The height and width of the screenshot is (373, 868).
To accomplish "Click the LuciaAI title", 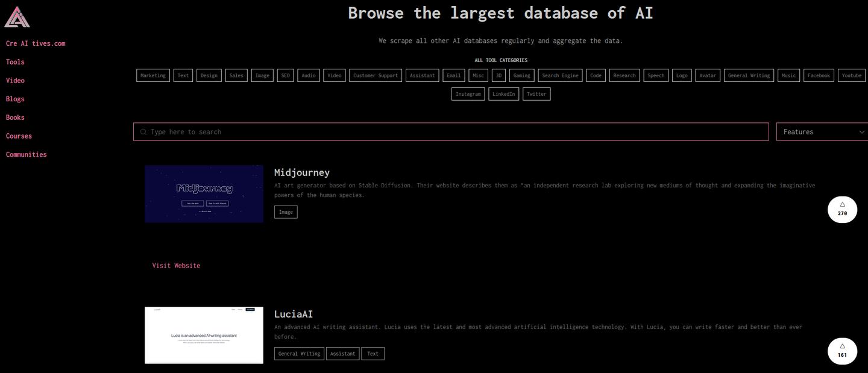I will point(294,314).
